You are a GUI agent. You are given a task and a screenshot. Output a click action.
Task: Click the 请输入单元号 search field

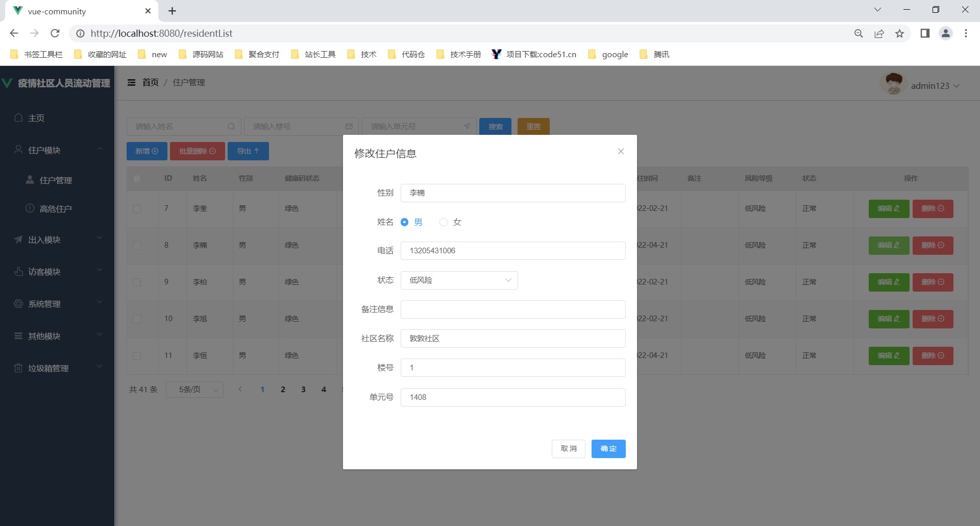[x=419, y=127]
